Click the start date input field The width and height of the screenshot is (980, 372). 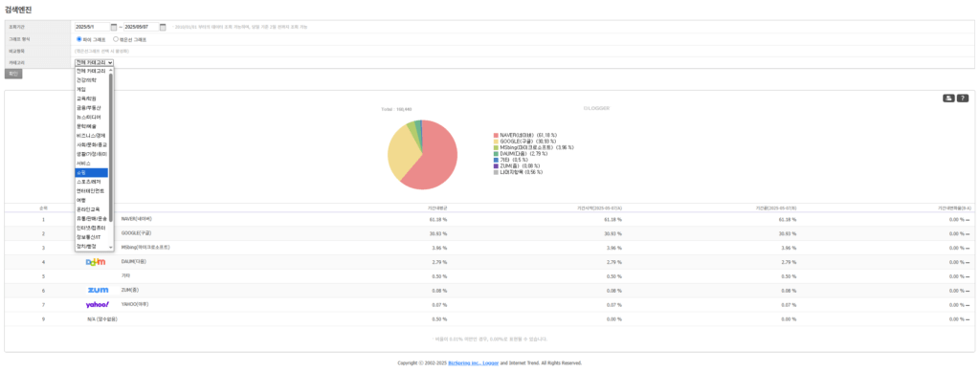[x=92, y=27]
